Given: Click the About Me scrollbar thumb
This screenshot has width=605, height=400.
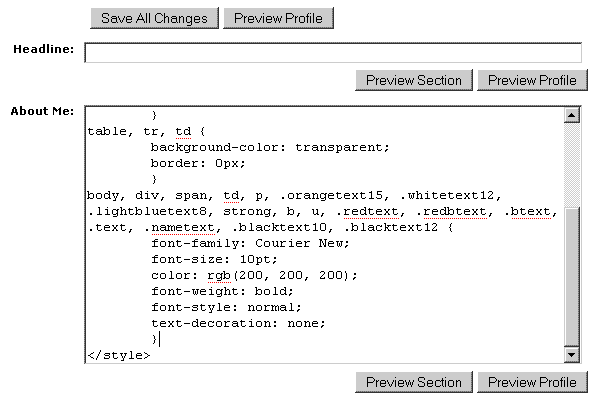Looking at the screenshot, I should click(x=572, y=277).
